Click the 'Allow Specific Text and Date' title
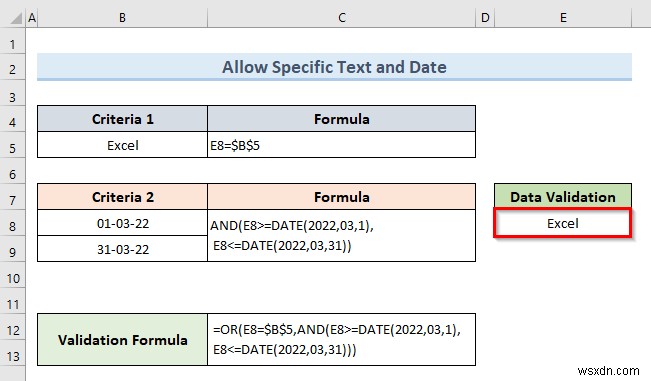Image resolution: width=651 pixels, height=381 pixels. click(x=334, y=67)
